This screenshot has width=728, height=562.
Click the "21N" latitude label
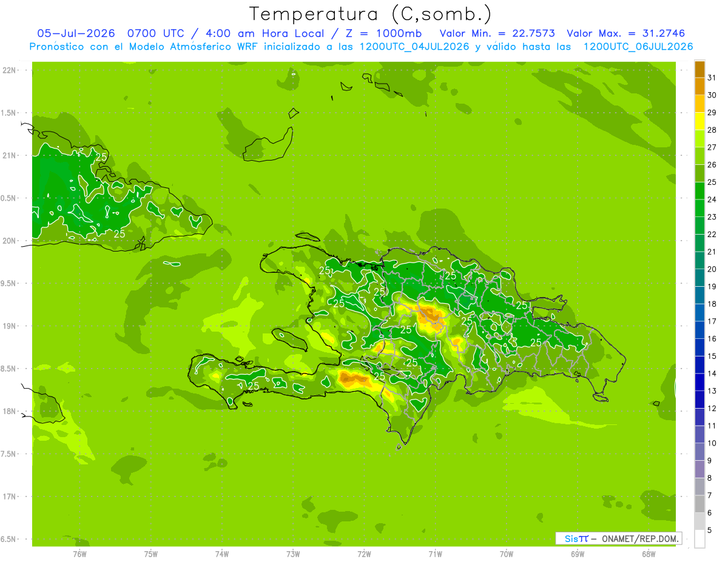9,155
